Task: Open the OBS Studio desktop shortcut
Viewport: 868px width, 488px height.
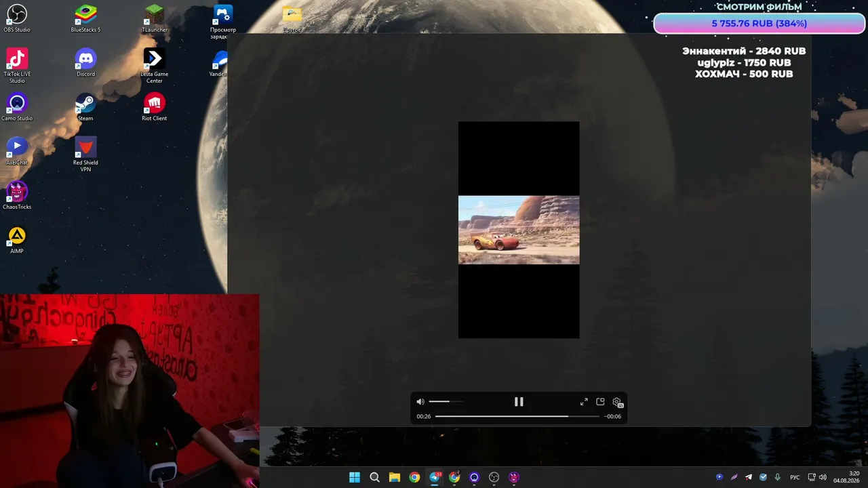Action: (17, 19)
